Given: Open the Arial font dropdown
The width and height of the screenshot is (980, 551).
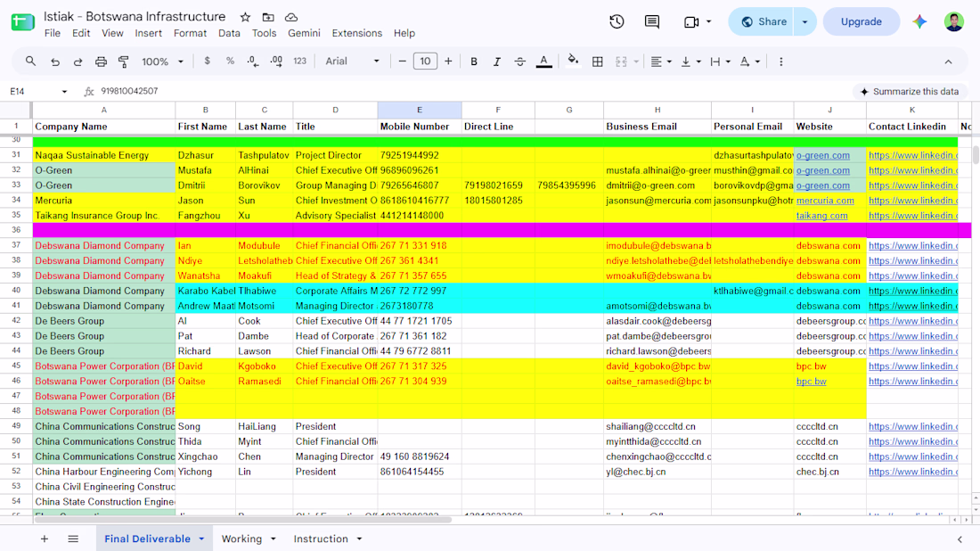Looking at the screenshot, I should [x=352, y=62].
